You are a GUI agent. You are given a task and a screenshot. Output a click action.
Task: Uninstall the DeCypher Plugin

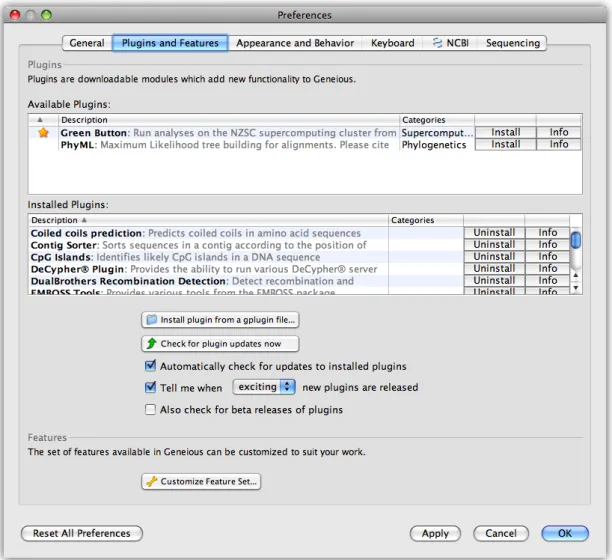click(x=494, y=268)
